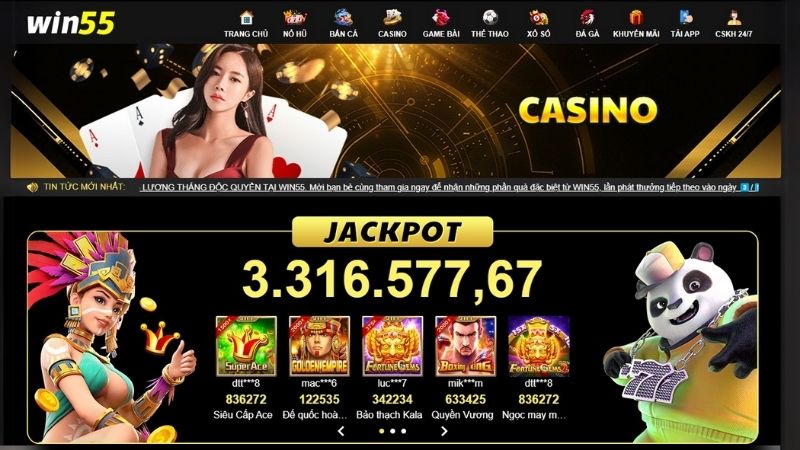Select the third carousel pagination dot
This screenshot has height=450, width=800.
click(x=404, y=431)
